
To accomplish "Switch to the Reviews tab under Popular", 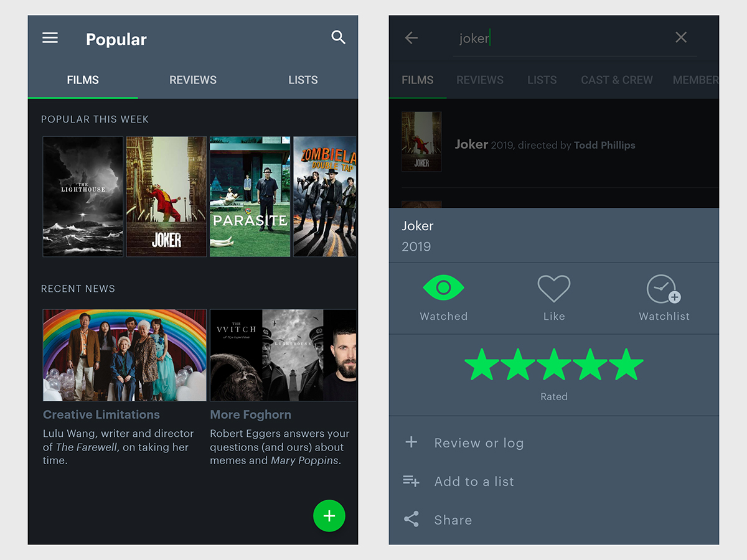I will 193,80.
